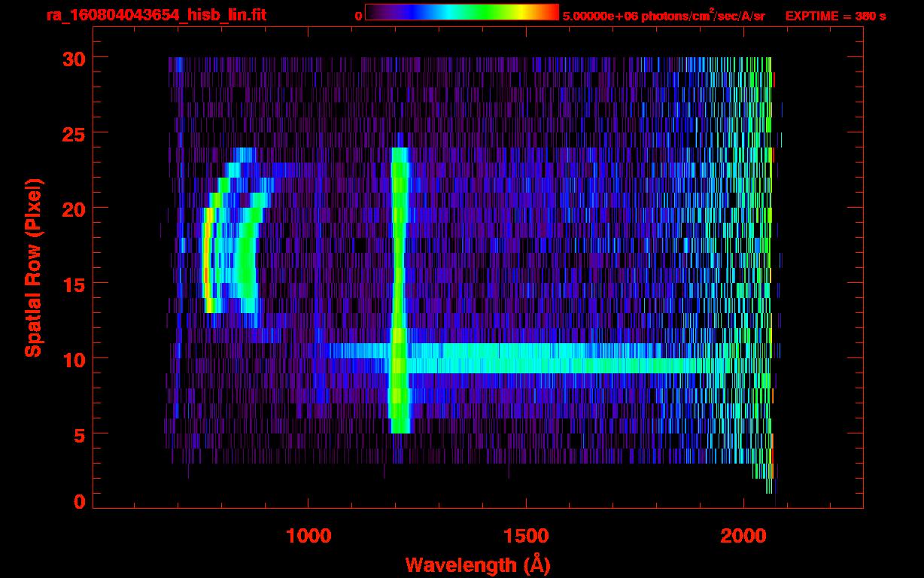Click the y-axis tick label 0
Viewport: 924px width, 578px height.
(x=79, y=501)
